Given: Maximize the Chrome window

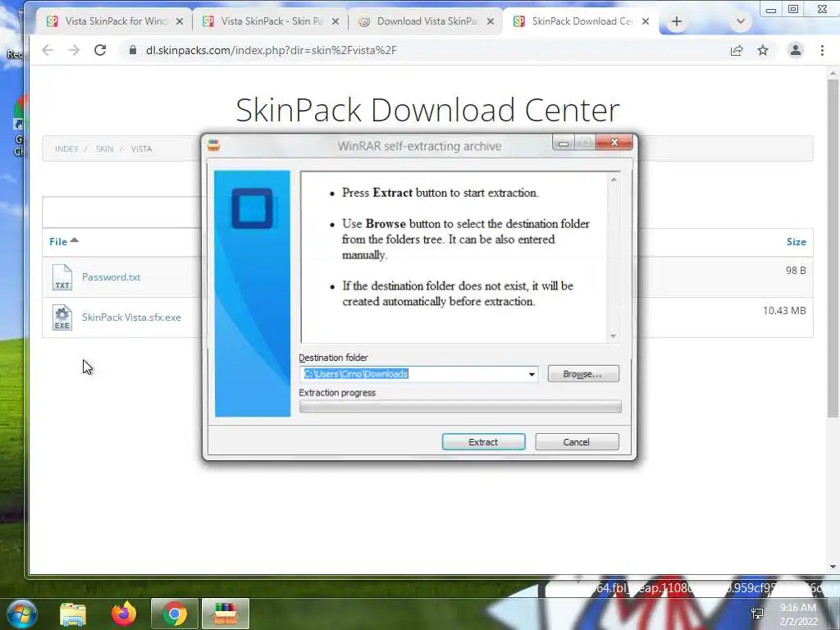Looking at the screenshot, I should [793, 9].
